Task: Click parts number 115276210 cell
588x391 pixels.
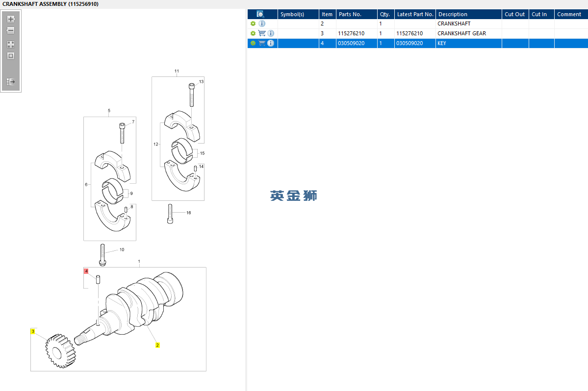Action: 357,33
